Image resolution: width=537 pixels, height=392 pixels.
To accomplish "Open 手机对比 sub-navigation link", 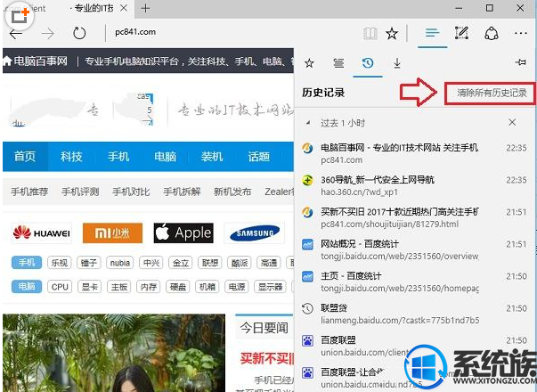I will tap(131, 192).
